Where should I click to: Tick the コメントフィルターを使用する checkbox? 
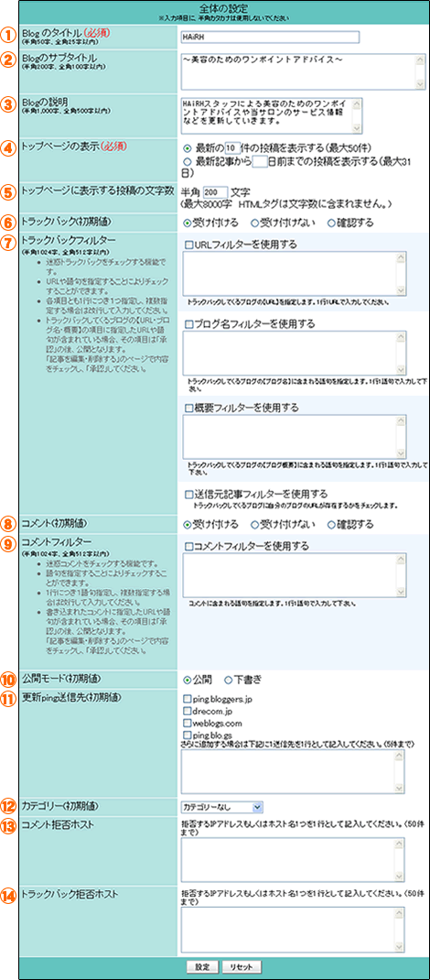(188, 546)
